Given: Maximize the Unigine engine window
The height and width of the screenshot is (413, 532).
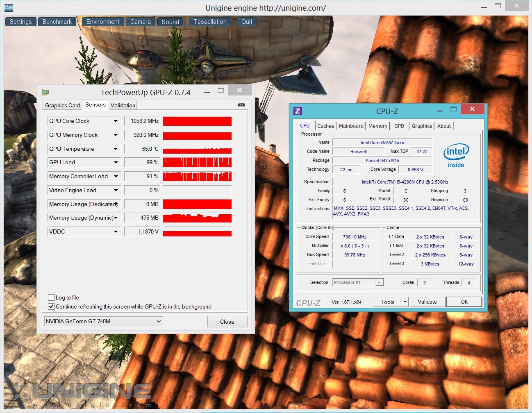Looking at the screenshot, I should 498,6.
